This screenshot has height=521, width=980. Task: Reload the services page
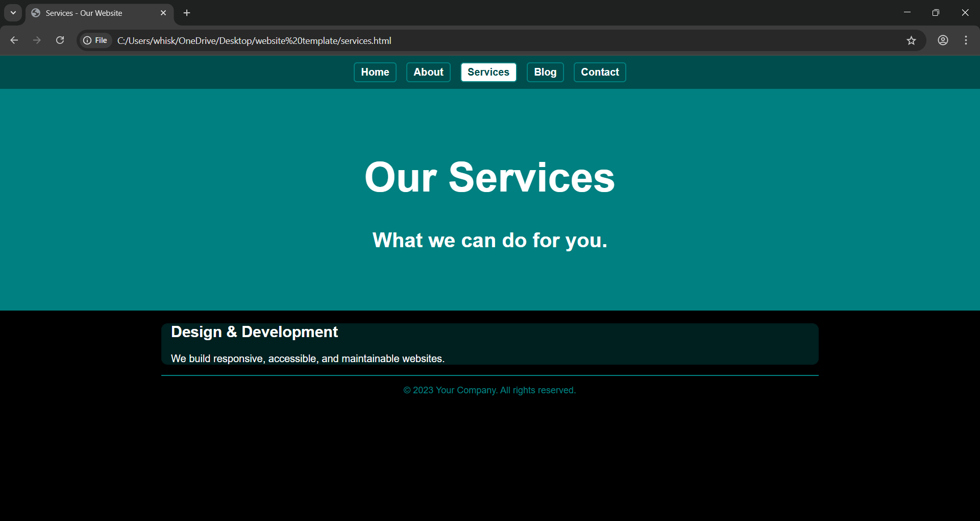pyautogui.click(x=60, y=40)
